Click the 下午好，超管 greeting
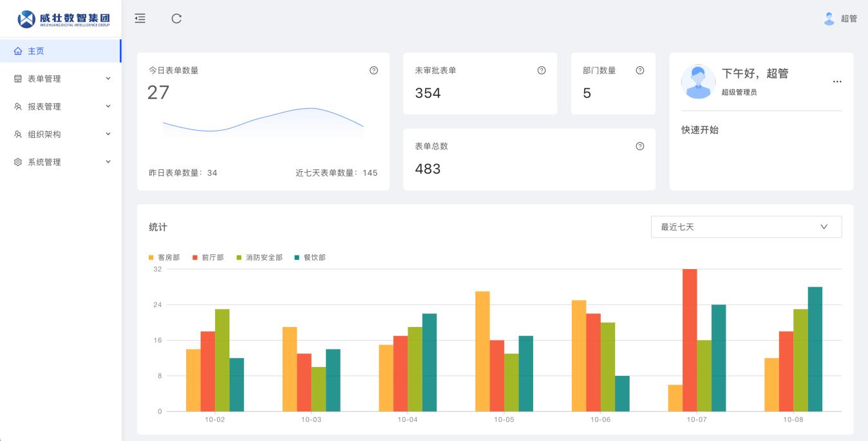This screenshot has width=868, height=441. [x=755, y=73]
